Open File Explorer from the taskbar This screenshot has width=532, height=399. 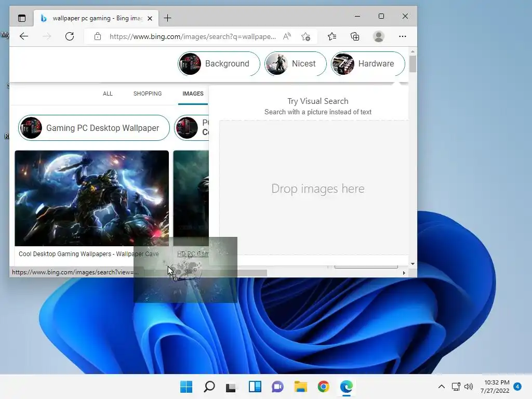(x=301, y=387)
